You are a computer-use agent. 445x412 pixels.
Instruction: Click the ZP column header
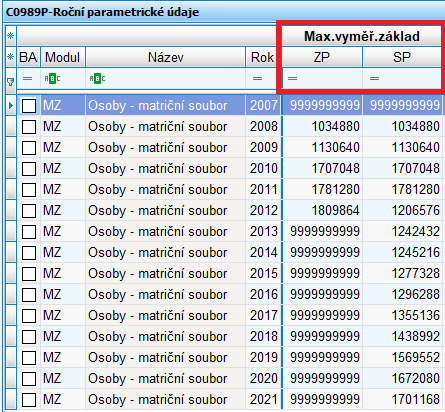coord(322,57)
